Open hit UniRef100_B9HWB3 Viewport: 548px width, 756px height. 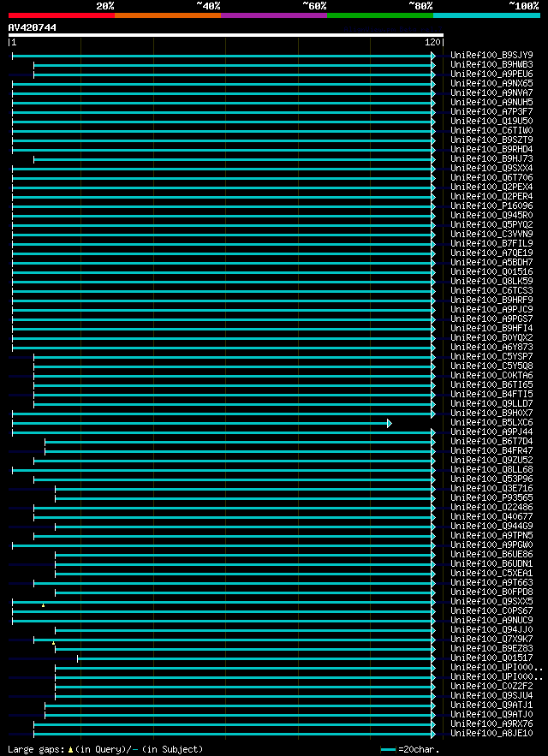pos(492,64)
